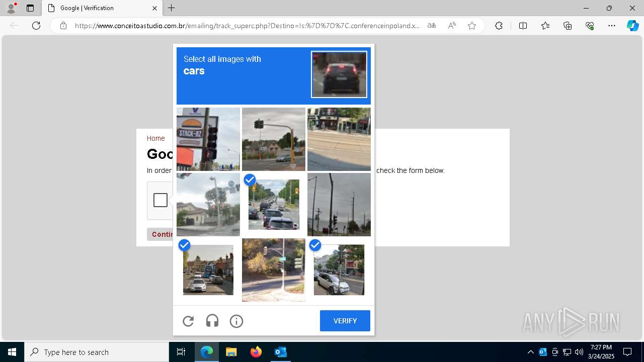644x362 pixels.
Task: Launch Firefox from the taskbar
Action: click(x=256, y=352)
